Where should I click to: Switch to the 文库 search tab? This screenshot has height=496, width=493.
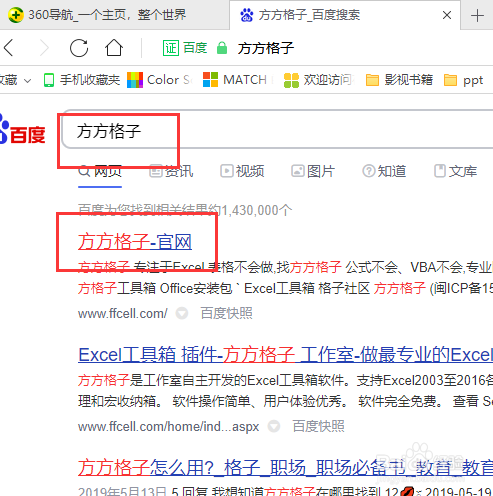click(x=455, y=171)
